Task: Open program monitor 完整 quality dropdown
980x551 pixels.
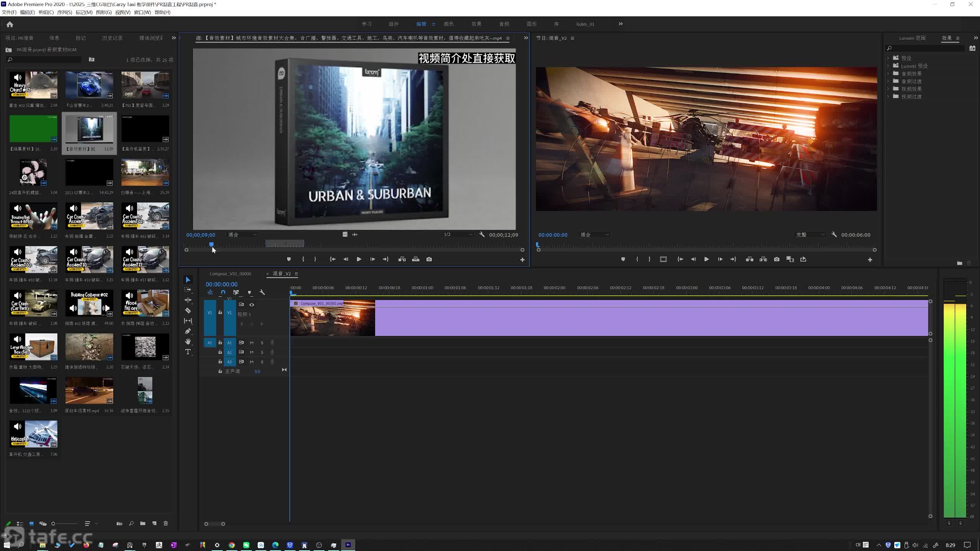Action: [810, 235]
